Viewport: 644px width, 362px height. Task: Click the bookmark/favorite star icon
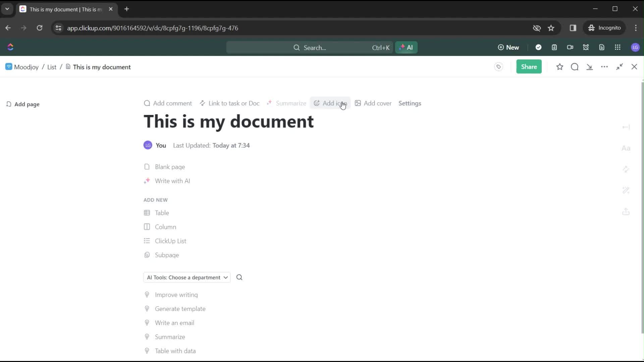pyautogui.click(x=559, y=67)
